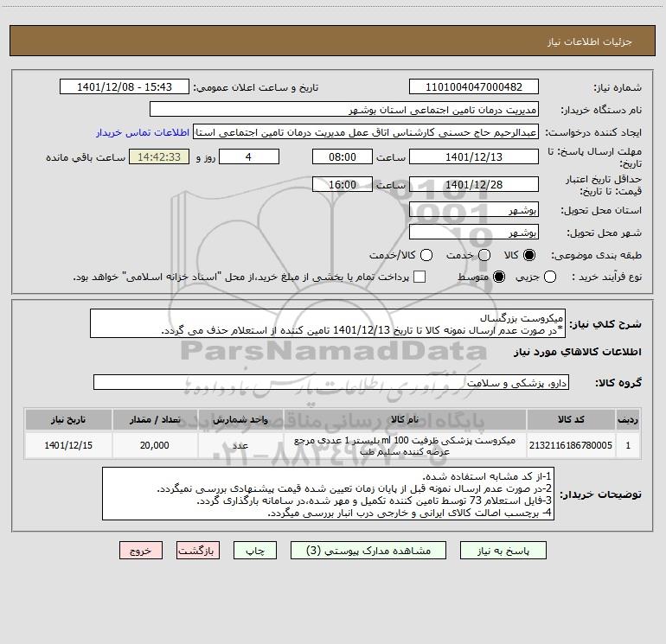Viewport: 666px width, 644px height.
Task: Click the public announcement date field 1401/12/08 - 15:43
Action: pos(125,86)
